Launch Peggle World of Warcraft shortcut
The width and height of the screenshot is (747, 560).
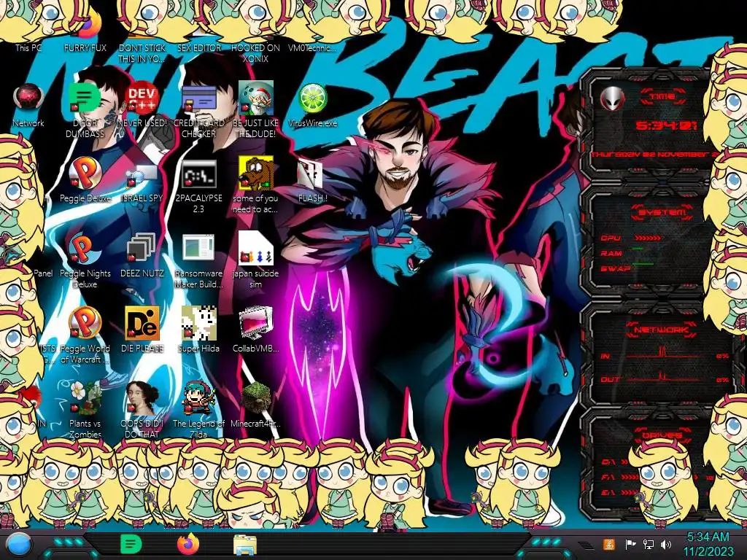(x=85, y=323)
